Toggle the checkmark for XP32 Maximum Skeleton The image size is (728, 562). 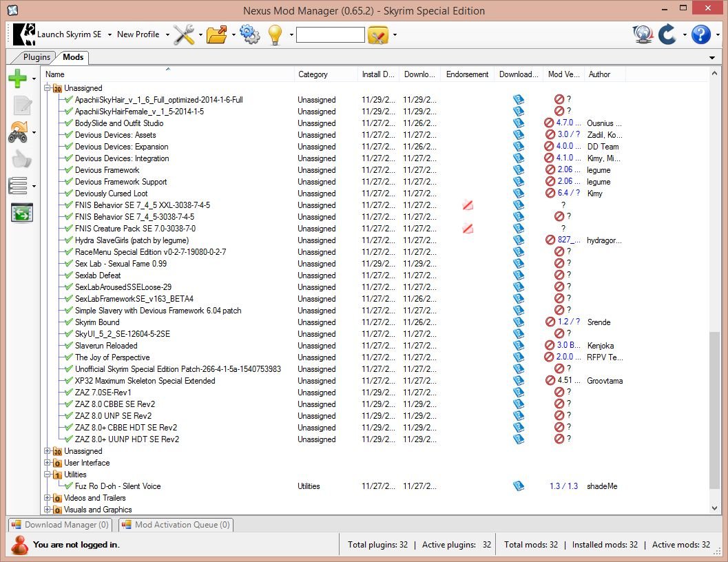pyautogui.click(x=69, y=380)
